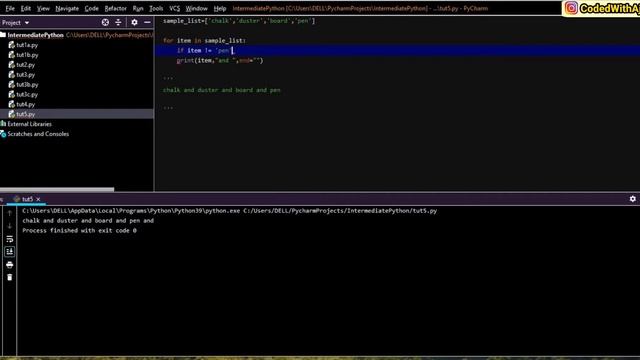640x360 pixels.
Task: Open tut1a.py in the project tree
Action: [x=27, y=45]
